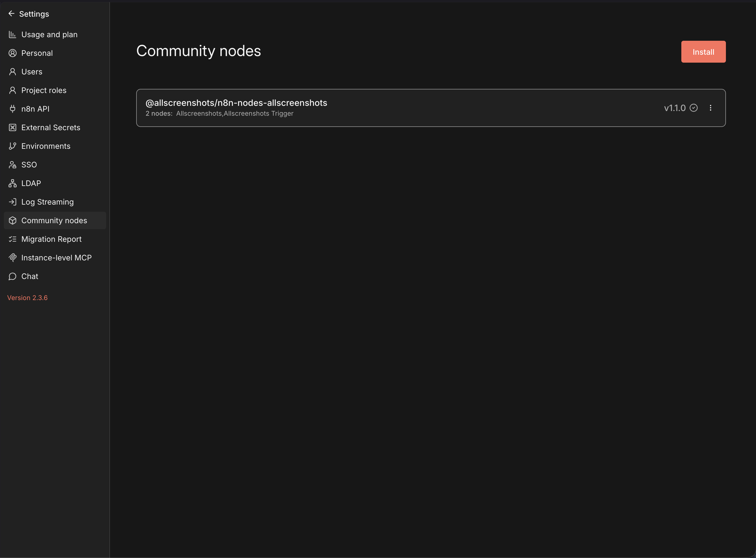Open the Users settings page

(x=55, y=72)
